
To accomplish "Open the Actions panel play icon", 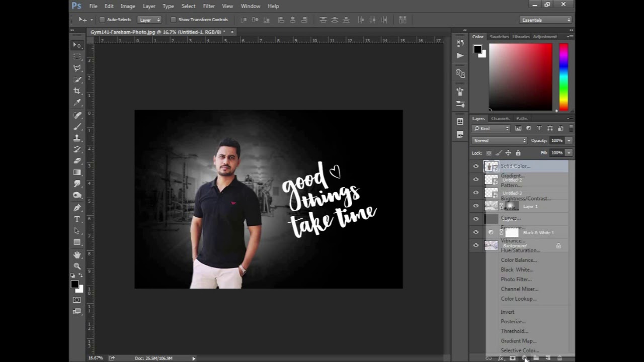I will pos(460,55).
